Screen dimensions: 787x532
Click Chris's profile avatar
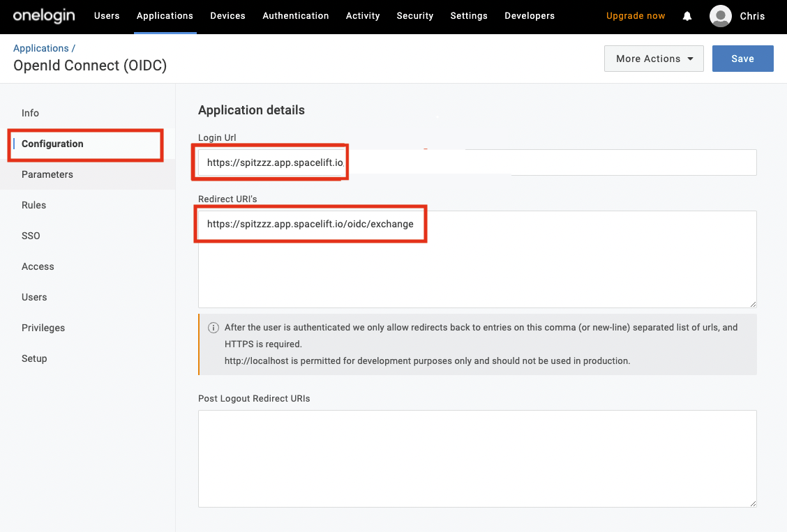click(720, 16)
